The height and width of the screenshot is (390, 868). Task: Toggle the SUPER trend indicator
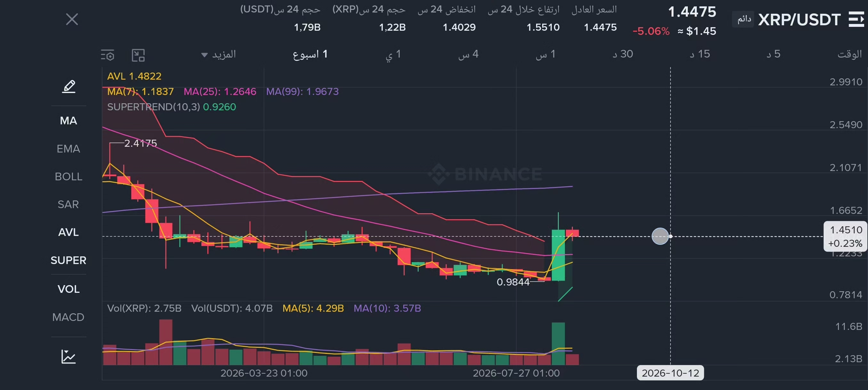68,261
